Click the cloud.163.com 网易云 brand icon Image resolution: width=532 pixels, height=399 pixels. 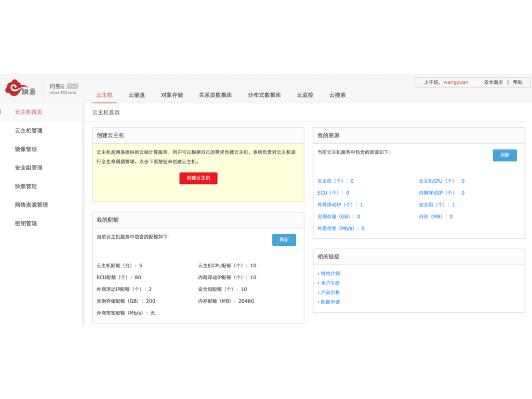point(63,88)
